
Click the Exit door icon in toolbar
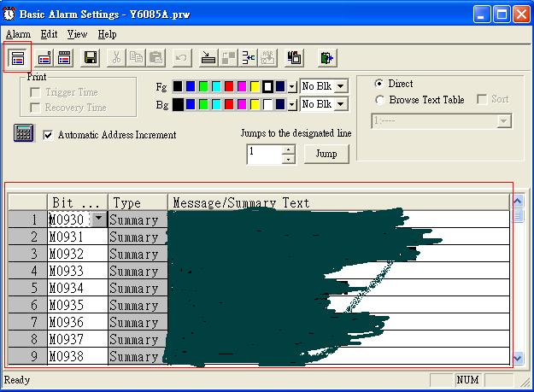[x=326, y=57]
